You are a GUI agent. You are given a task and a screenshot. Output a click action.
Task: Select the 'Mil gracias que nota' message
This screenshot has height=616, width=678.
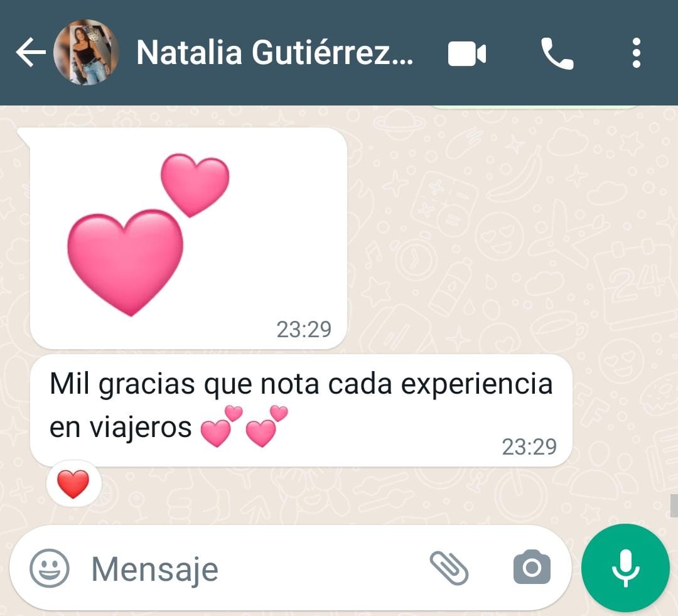[301, 410]
